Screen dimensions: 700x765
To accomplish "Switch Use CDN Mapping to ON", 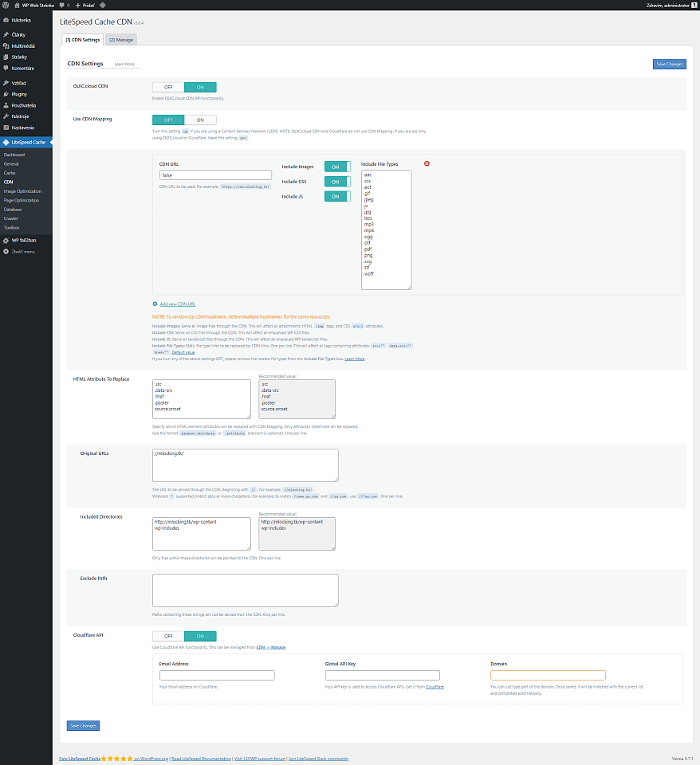I will click(199, 120).
